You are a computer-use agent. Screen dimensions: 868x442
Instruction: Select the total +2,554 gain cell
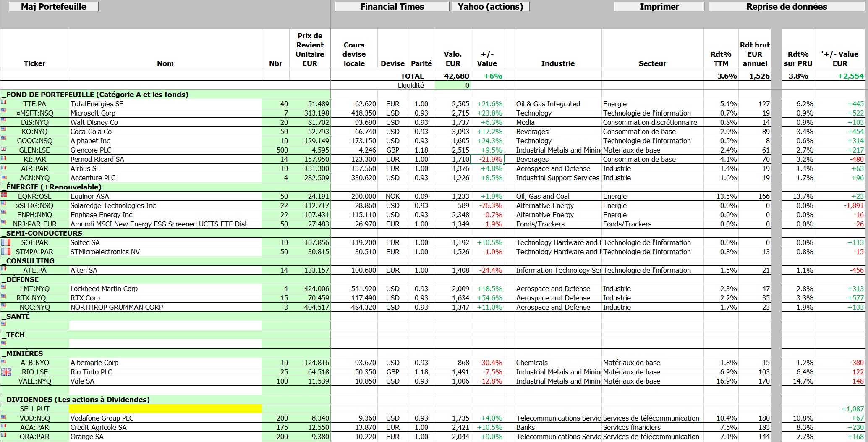tap(840, 76)
